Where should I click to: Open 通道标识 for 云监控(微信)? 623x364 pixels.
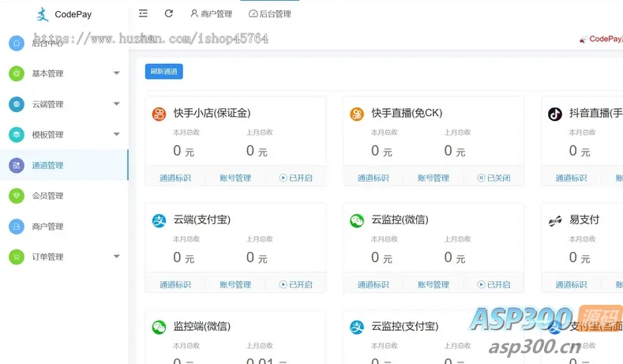[373, 284]
